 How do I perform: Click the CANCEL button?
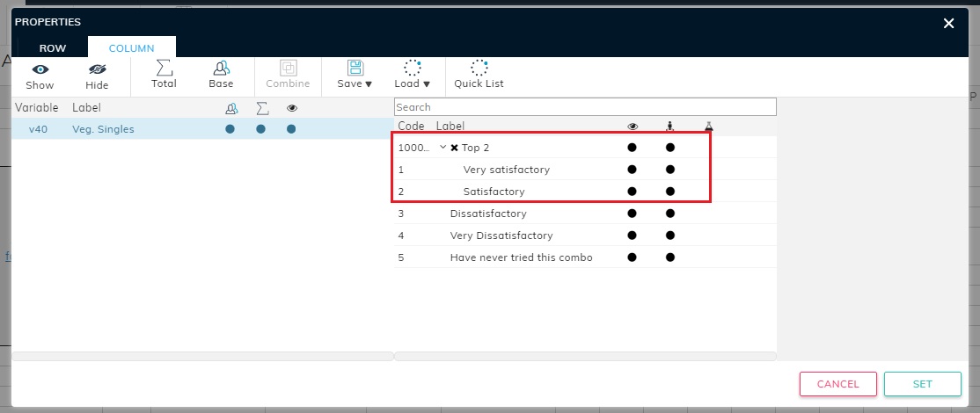click(837, 384)
